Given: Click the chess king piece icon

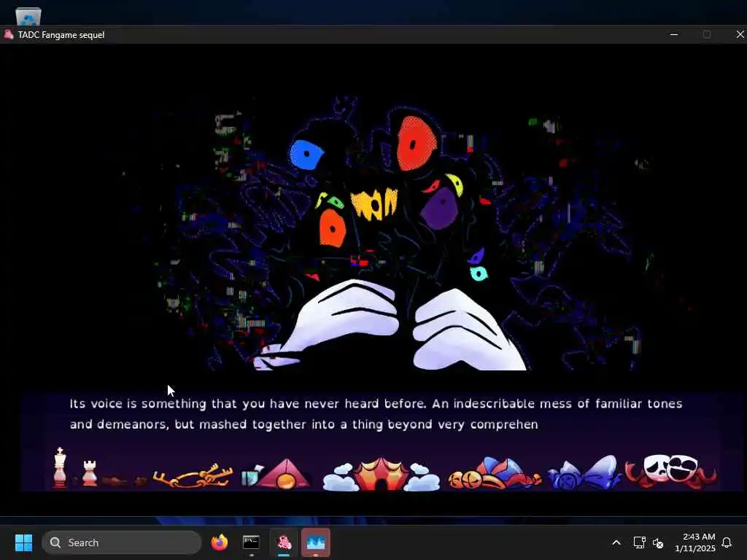Looking at the screenshot, I should [60, 467].
